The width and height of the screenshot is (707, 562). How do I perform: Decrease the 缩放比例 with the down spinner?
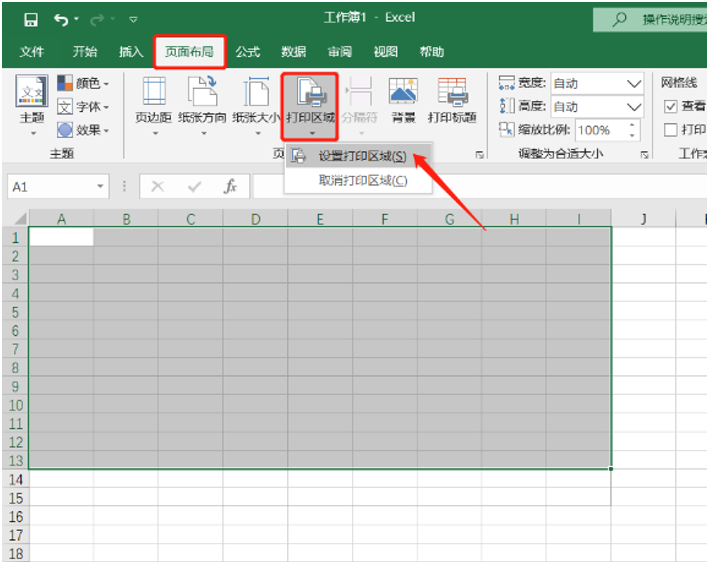(x=632, y=135)
